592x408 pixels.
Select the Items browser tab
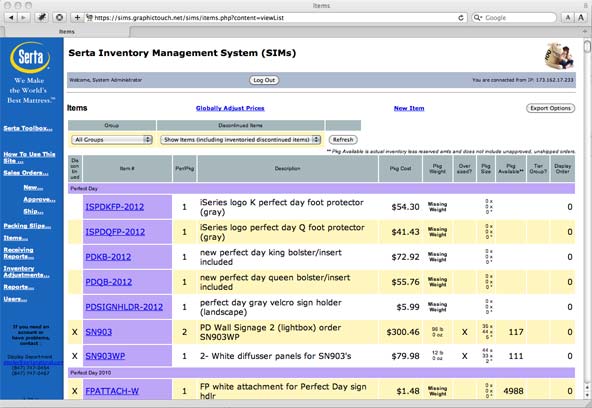click(66, 32)
